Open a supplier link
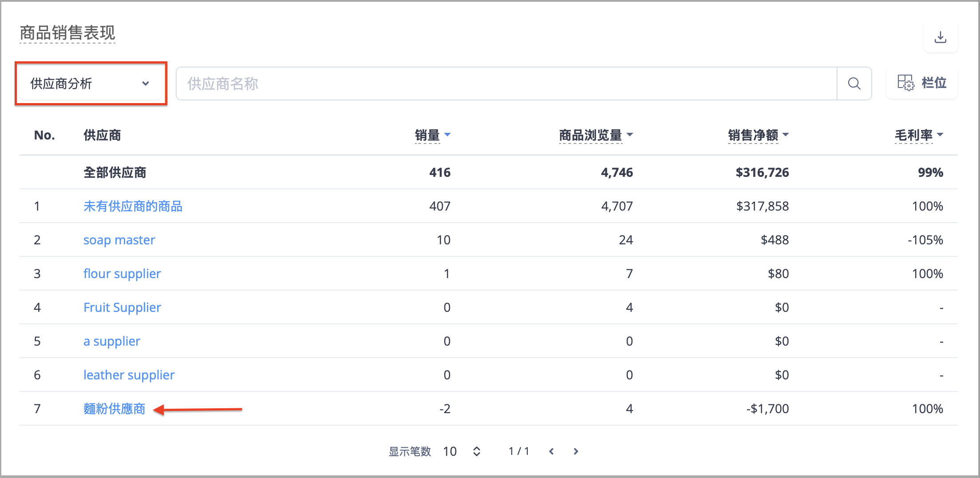This screenshot has height=478, width=980. coord(112,341)
